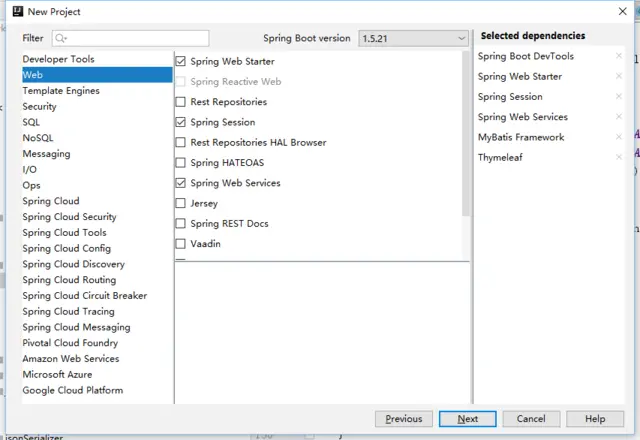
Task: Select Spring Cloud Circuit Breaker category
Action: click(97, 296)
